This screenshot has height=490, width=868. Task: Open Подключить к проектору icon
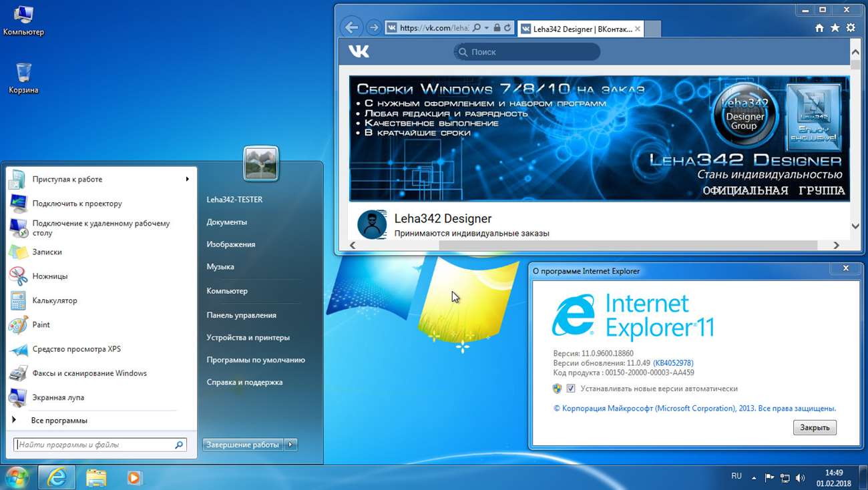(18, 203)
